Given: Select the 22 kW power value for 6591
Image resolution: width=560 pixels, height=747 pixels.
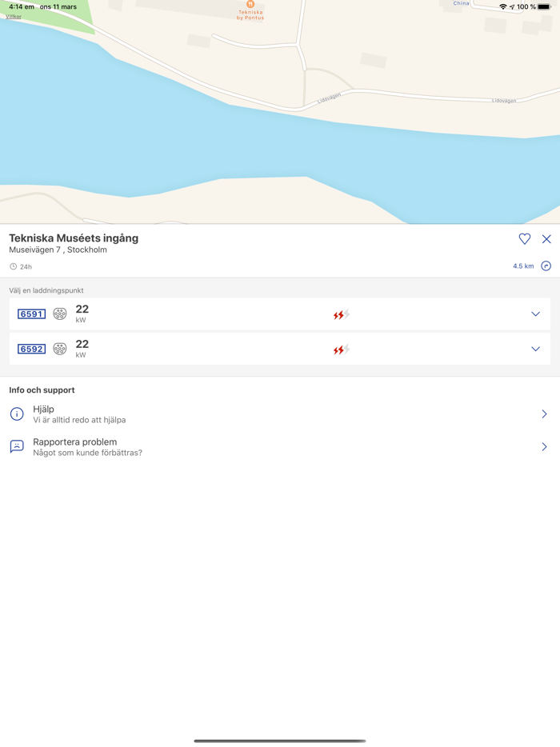Looking at the screenshot, I should 82,314.
